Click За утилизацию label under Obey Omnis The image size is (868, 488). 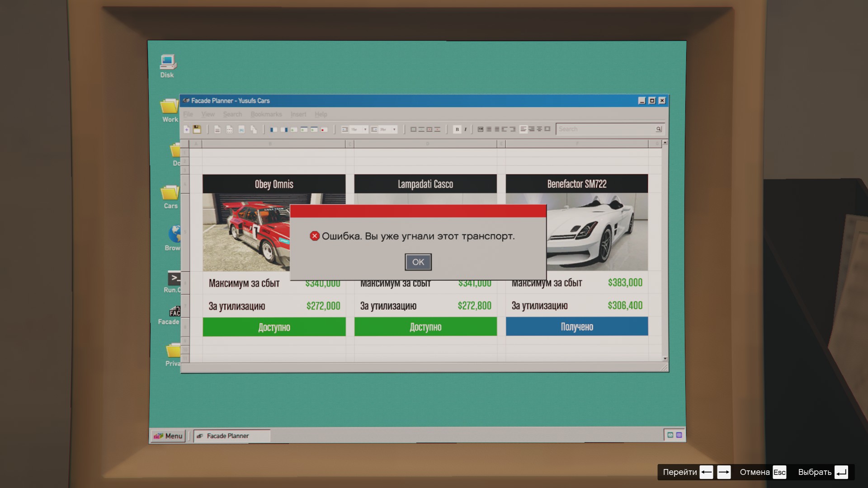[x=236, y=306]
